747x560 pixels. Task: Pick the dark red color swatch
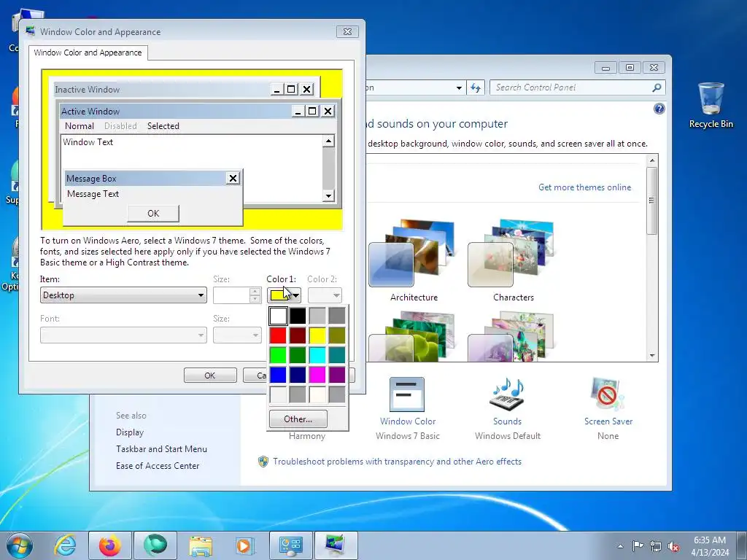(x=298, y=335)
